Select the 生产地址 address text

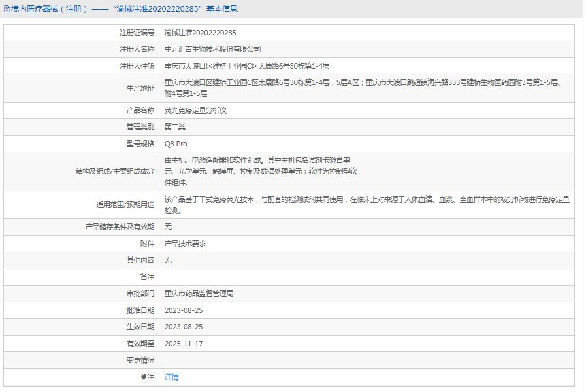pos(363,88)
